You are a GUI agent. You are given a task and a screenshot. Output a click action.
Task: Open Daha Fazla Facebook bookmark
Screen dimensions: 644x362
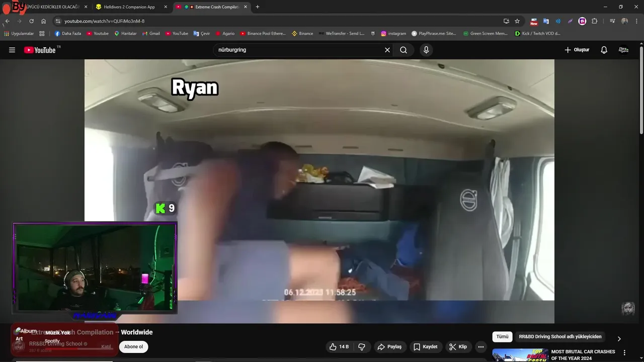point(68,34)
